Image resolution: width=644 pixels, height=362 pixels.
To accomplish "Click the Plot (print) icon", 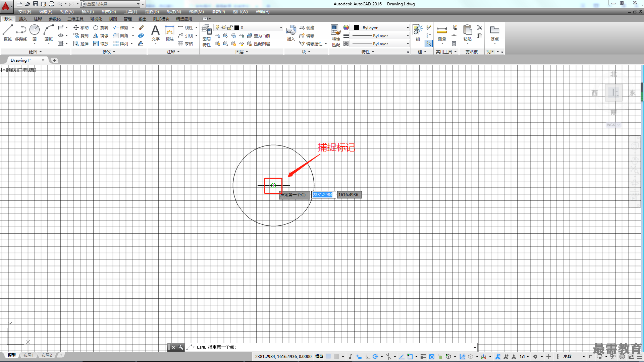I will (52, 4).
